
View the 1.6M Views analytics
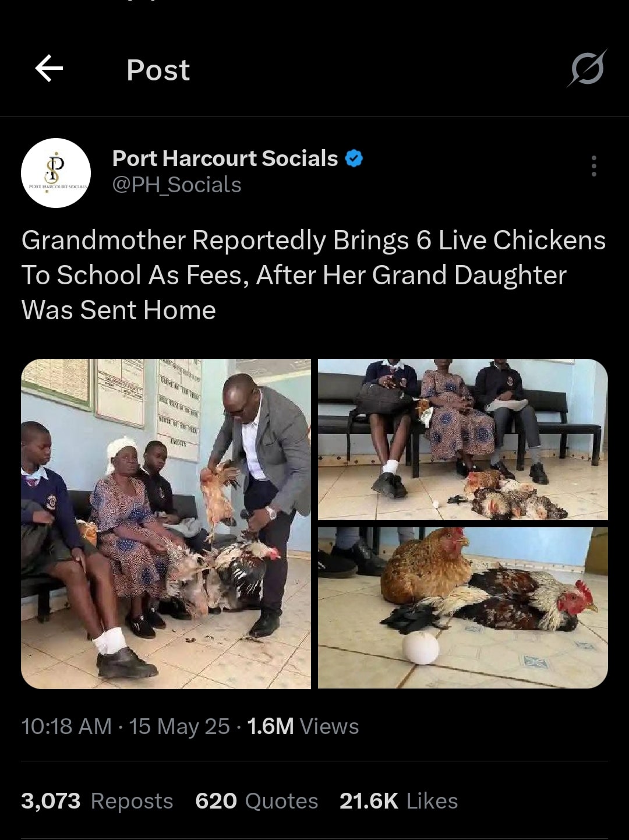303,726
